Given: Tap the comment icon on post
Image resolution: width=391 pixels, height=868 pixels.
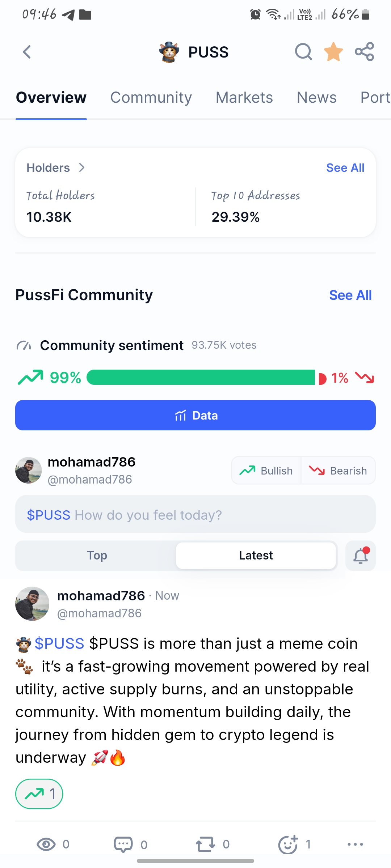Looking at the screenshot, I should [x=123, y=844].
